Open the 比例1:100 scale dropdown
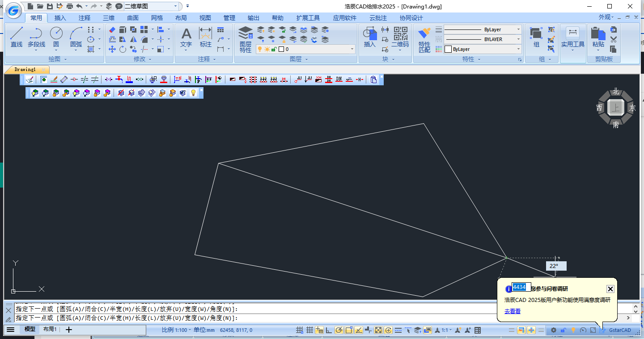This screenshot has height=339, width=644. (x=176, y=330)
